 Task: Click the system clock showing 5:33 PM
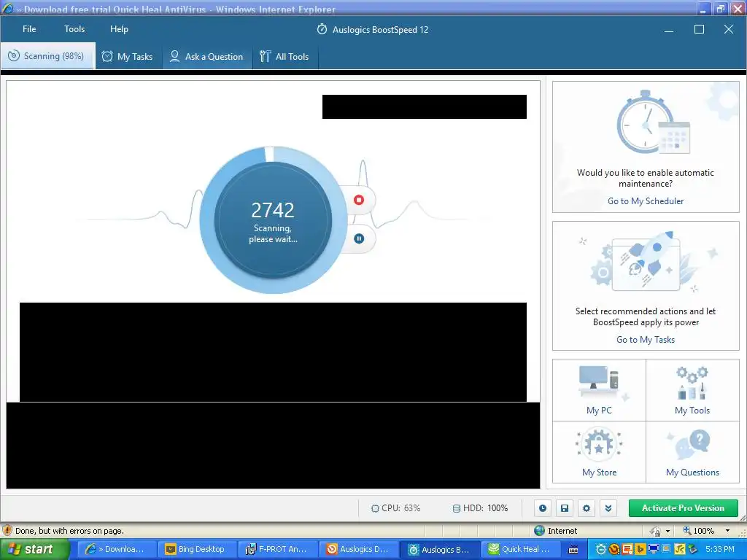click(x=720, y=549)
